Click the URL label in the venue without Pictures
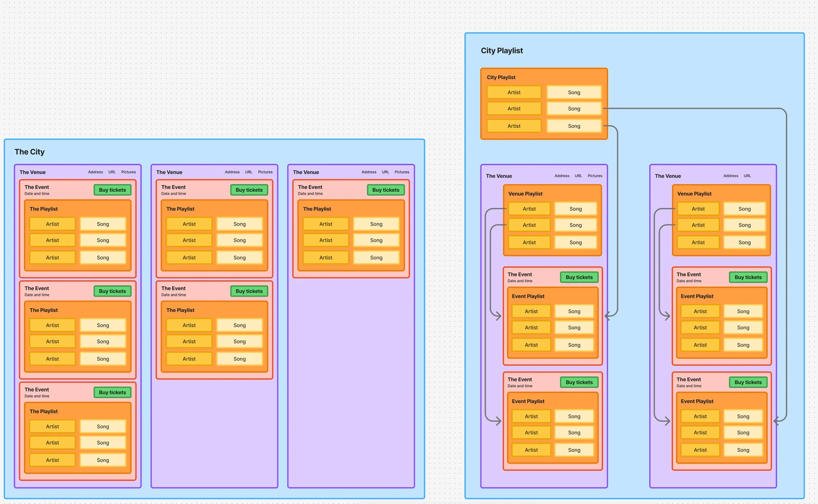818x504 pixels. pos(747,176)
